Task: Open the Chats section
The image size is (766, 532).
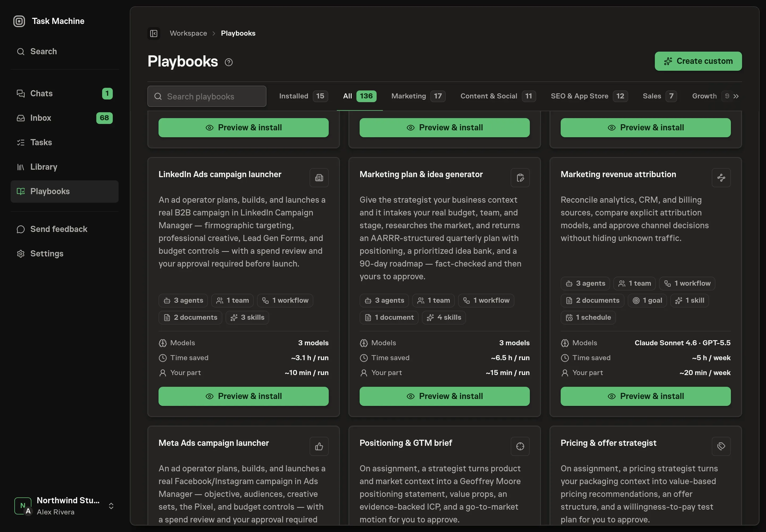Action: pos(65,93)
